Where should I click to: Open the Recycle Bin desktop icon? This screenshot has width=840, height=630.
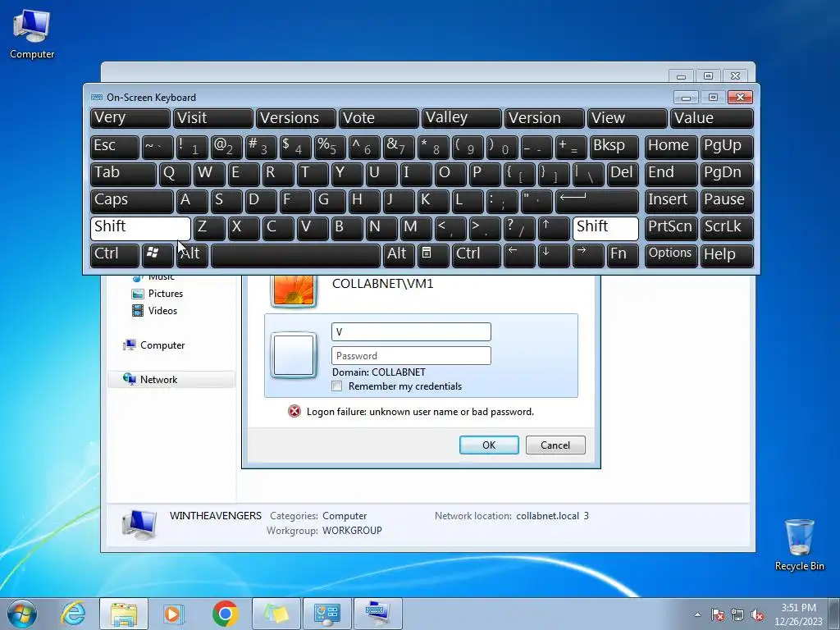[799, 545]
